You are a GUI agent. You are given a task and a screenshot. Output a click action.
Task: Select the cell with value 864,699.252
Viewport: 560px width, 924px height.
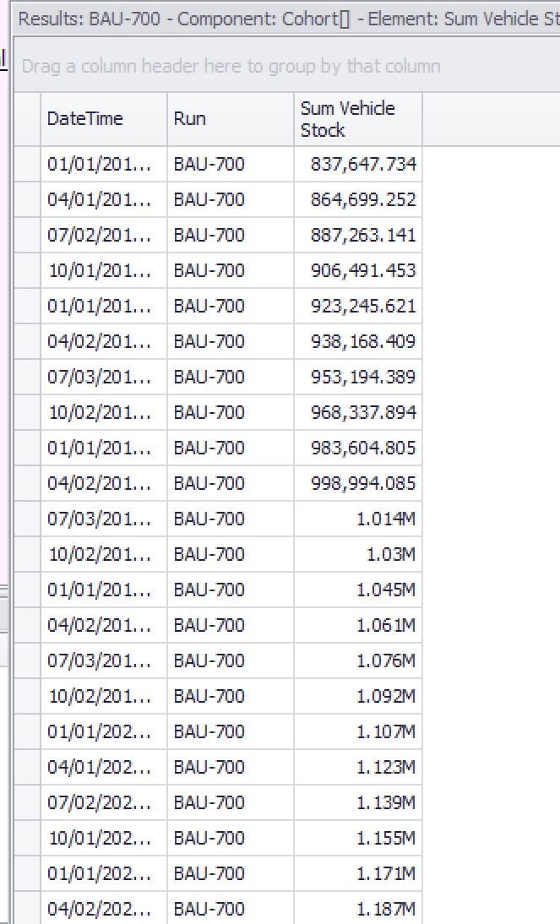click(x=358, y=199)
